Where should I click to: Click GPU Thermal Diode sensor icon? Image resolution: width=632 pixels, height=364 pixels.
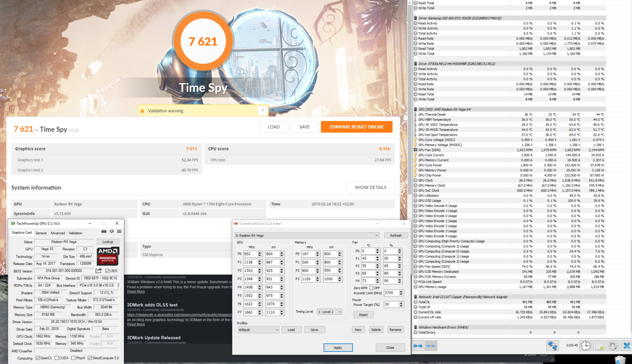click(x=415, y=114)
